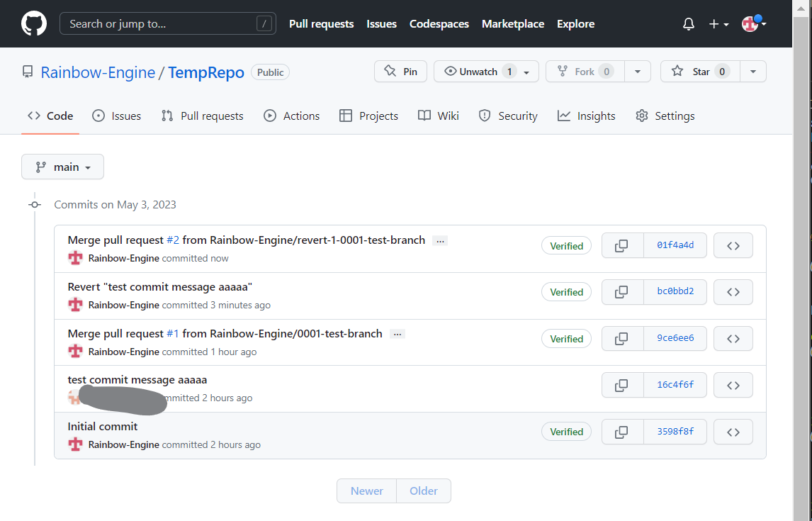Show Verified signature details for commit bc0bbd2
The image size is (812, 521).
pos(567,292)
